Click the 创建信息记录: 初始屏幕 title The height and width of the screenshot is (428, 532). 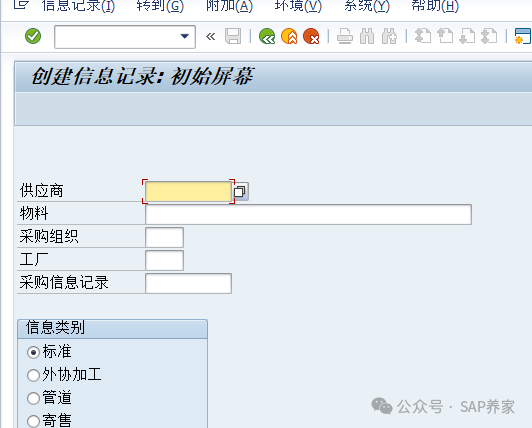coord(142,76)
